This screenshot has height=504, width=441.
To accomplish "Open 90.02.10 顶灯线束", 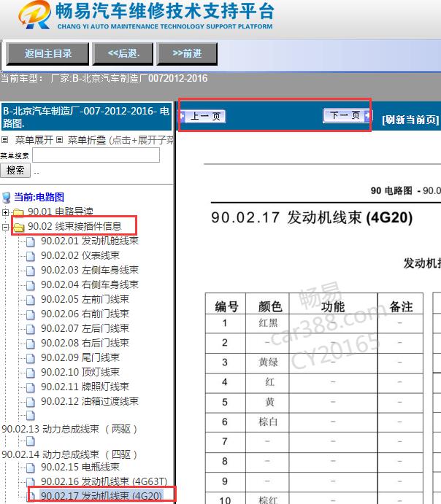I will point(80,372).
